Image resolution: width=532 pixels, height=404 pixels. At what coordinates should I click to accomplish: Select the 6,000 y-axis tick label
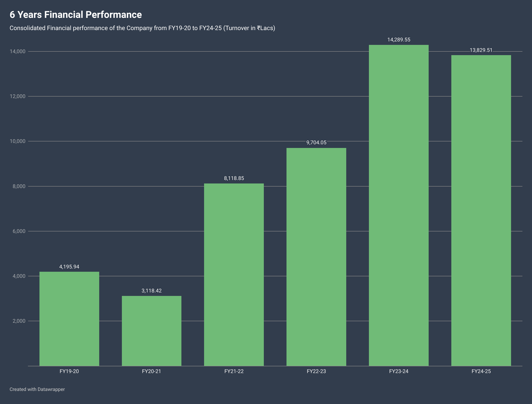pyautogui.click(x=19, y=231)
